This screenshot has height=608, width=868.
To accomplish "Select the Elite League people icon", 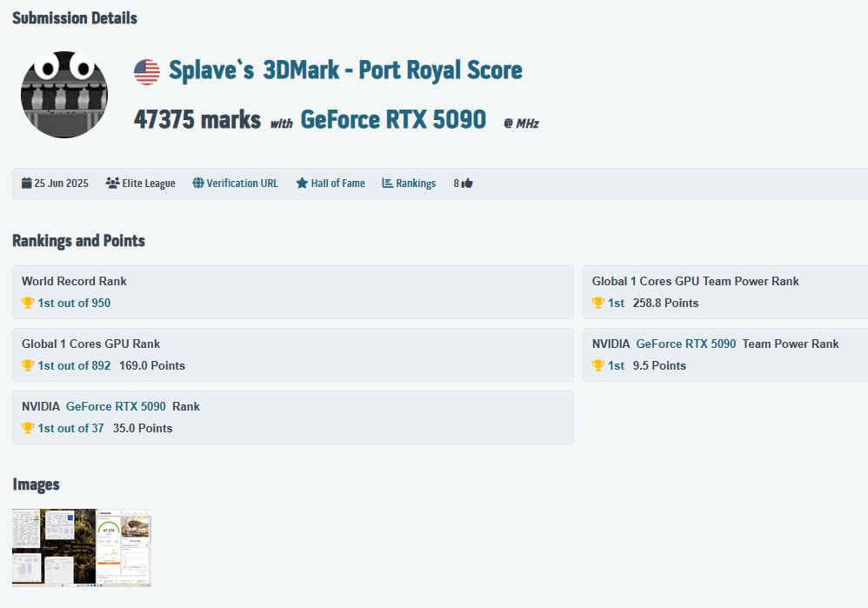I will coord(112,183).
